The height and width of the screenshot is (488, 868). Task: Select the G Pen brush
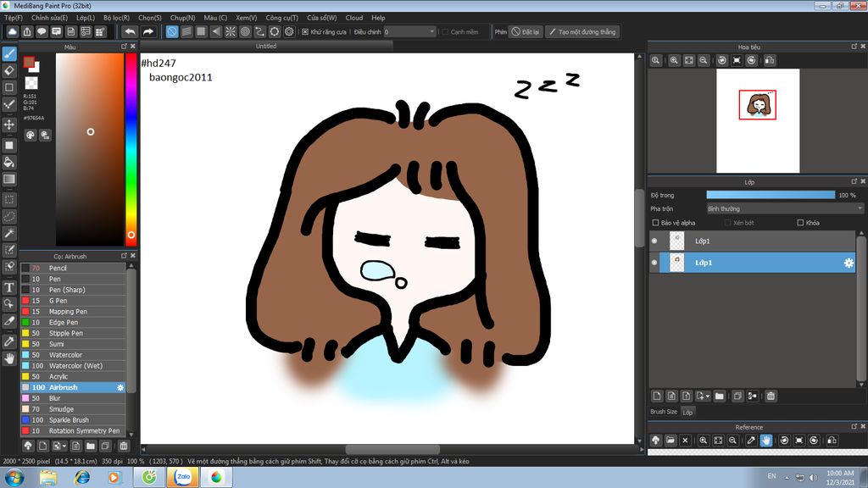tap(73, 301)
